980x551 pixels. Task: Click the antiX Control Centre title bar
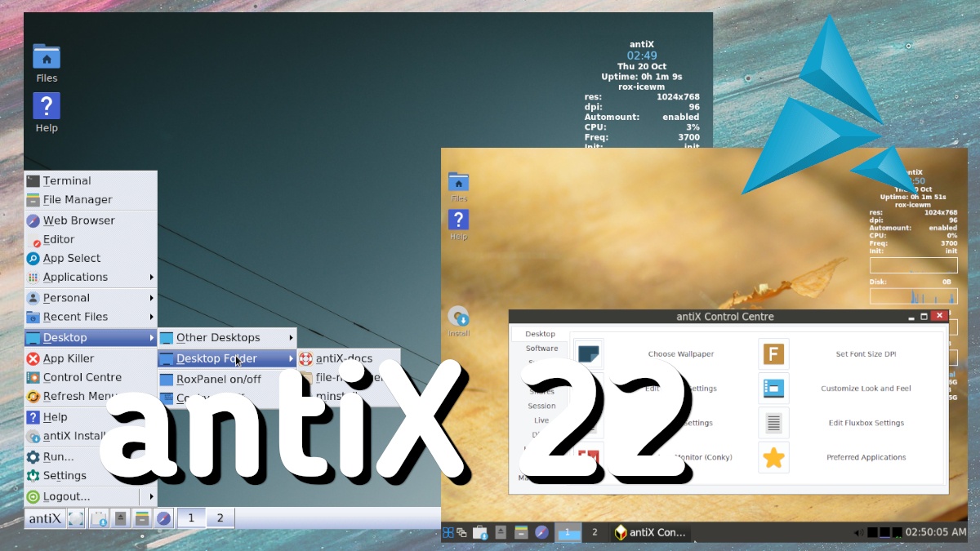pos(725,317)
